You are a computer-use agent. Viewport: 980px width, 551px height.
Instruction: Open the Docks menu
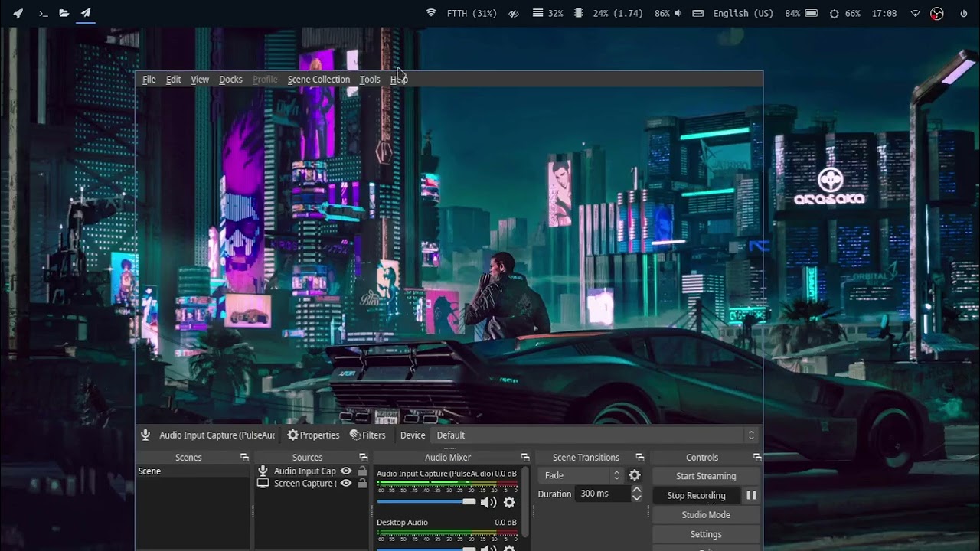(x=230, y=80)
